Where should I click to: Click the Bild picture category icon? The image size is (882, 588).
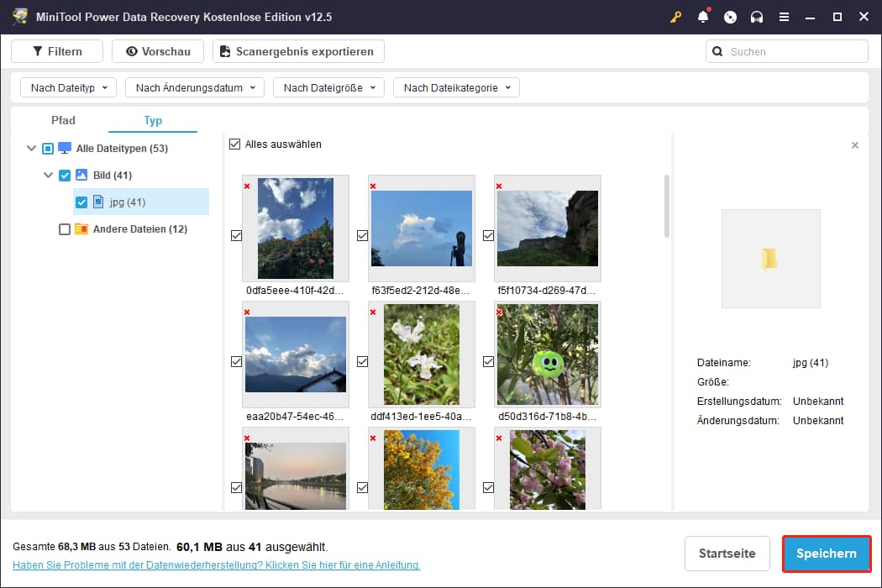pos(81,175)
